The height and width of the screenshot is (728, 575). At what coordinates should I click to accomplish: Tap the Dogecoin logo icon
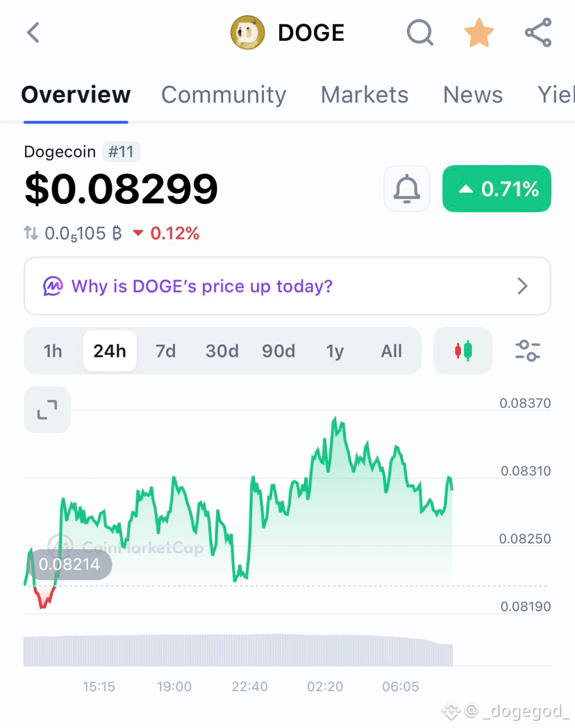pyautogui.click(x=247, y=33)
